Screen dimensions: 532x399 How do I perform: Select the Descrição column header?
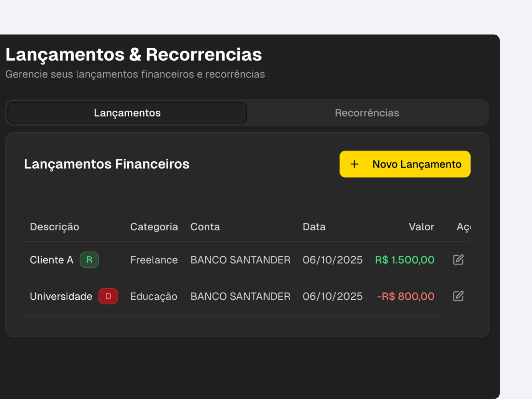click(x=54, y=227)
